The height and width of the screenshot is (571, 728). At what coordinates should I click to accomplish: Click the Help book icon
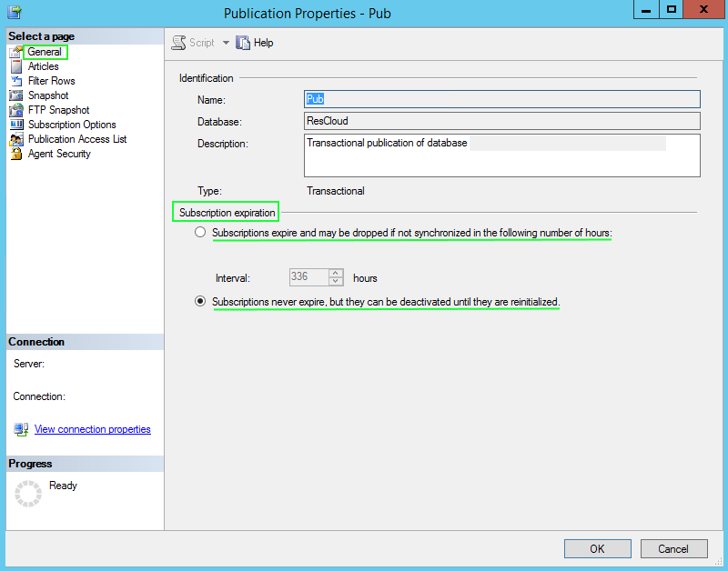pos(243,43)
